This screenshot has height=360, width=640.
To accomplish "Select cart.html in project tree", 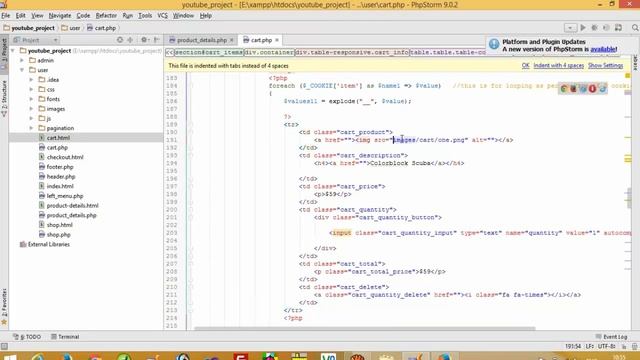I will click(x=58, y=138).
